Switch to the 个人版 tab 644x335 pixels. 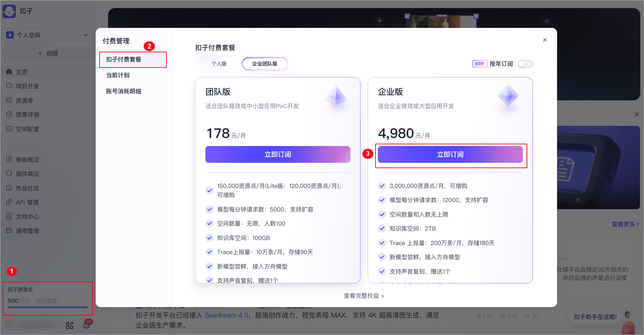tap(219, 64)
